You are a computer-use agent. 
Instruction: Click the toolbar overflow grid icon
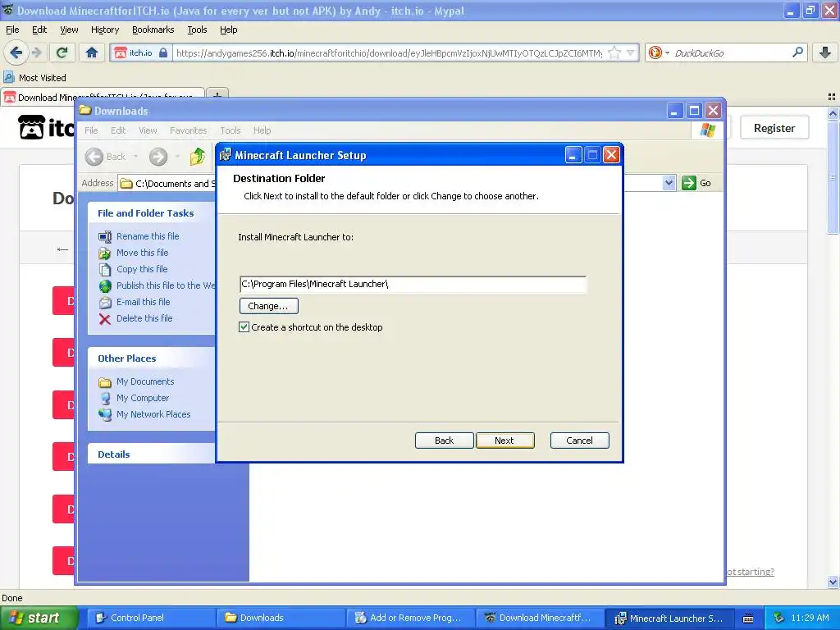click(832, 97)
